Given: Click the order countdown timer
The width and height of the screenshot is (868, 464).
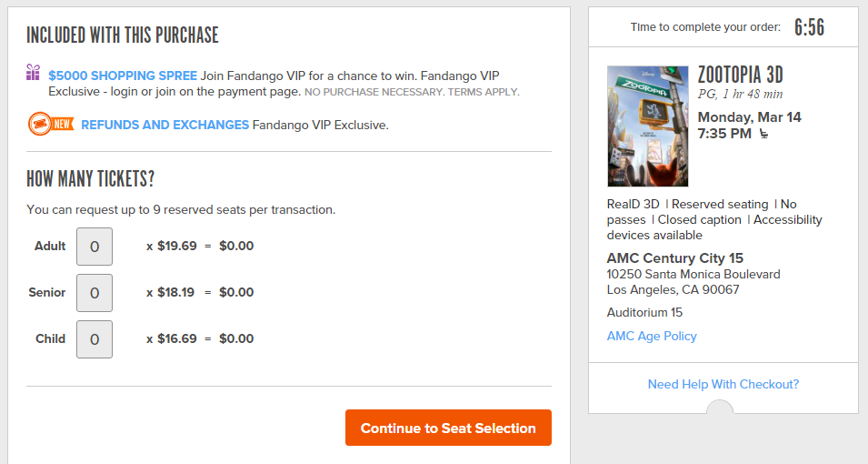Looking at the screenshot, I should [809, 27].
